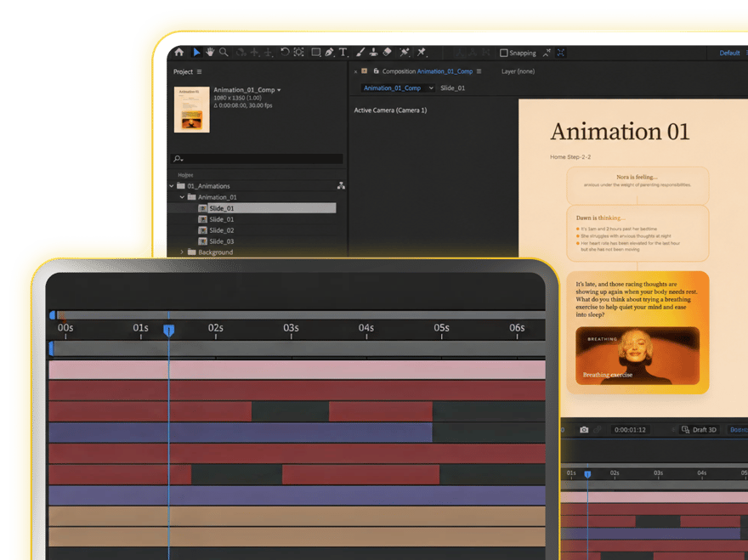Take snapshot with camera icon
Viewport: 748px width, 560px height.
[x=584, y=429]
